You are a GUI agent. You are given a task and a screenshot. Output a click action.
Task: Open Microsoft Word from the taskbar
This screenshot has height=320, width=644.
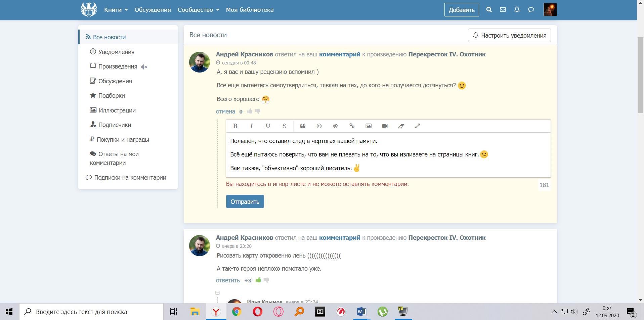pos(361,312)
